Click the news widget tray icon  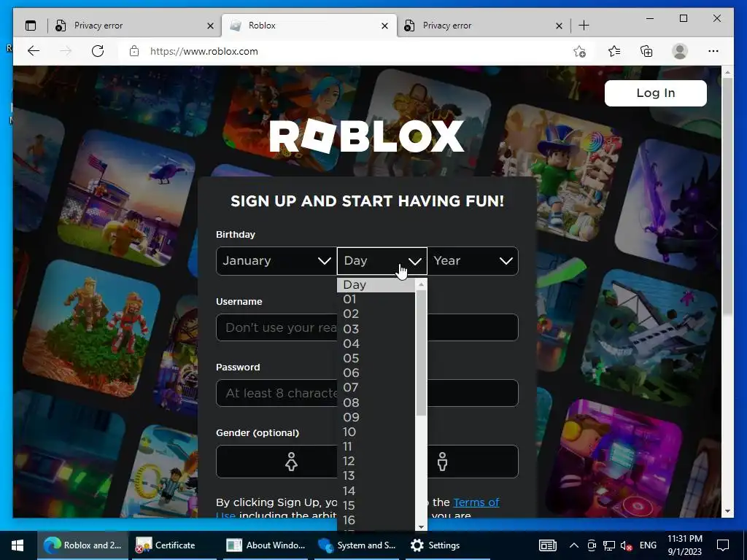pos(548,545)
